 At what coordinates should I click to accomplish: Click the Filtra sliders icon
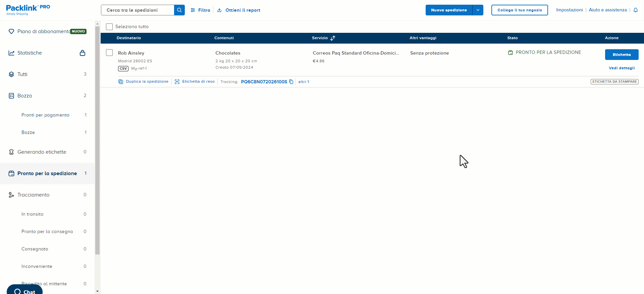coord(193,10)
